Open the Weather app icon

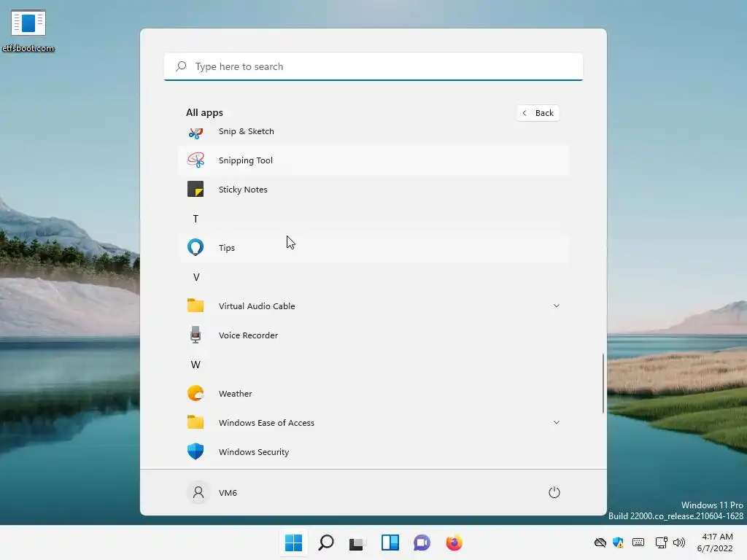[x=196, y=393]
